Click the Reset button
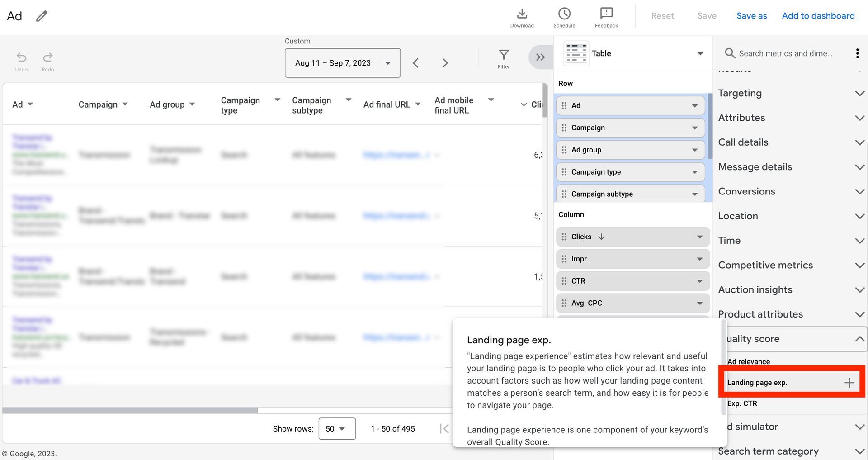 click(x=662, y=16)
